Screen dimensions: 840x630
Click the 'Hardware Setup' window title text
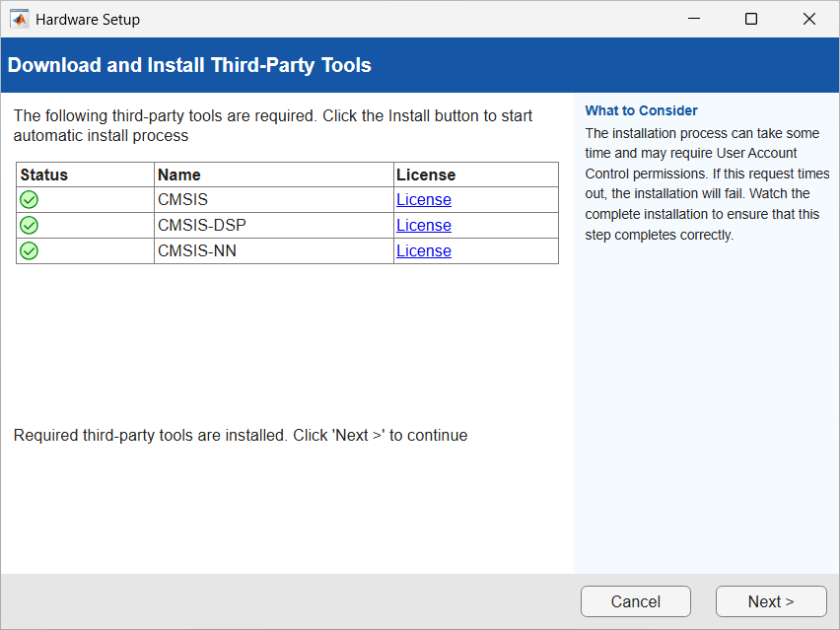88,20
